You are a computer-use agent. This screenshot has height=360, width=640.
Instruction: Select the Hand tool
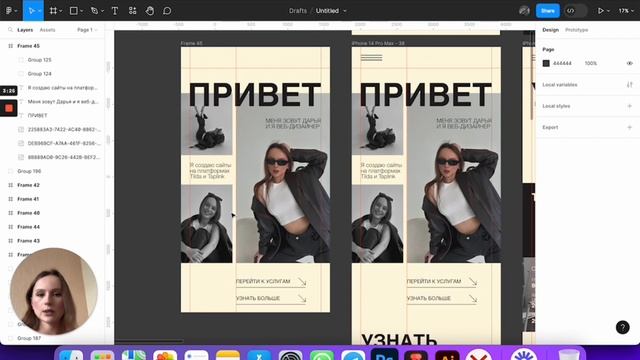point(150,11)
